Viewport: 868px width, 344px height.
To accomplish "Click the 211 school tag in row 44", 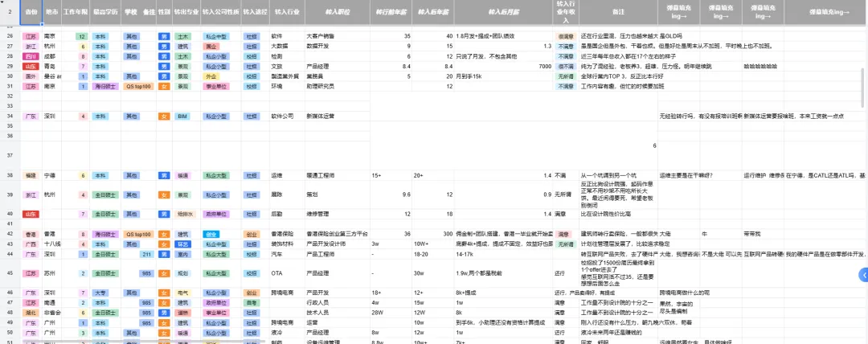I will tap(147, 254).
